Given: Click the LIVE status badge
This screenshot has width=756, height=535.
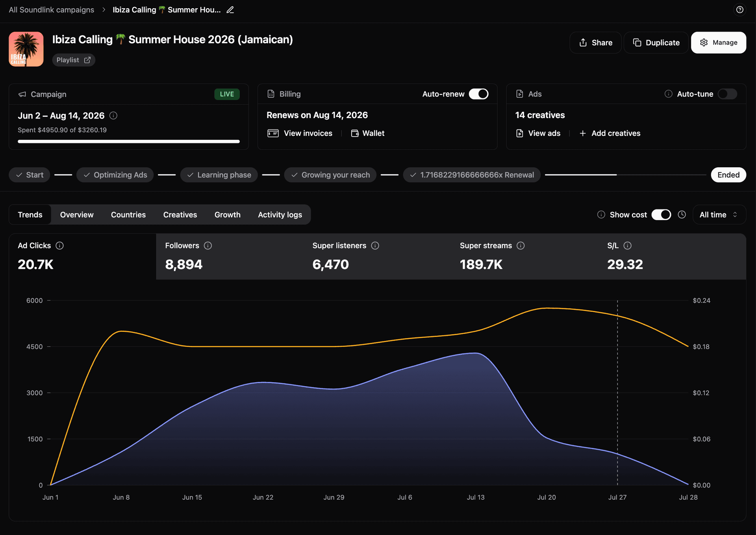Looking at the screenshot, I should coord(227,94).
